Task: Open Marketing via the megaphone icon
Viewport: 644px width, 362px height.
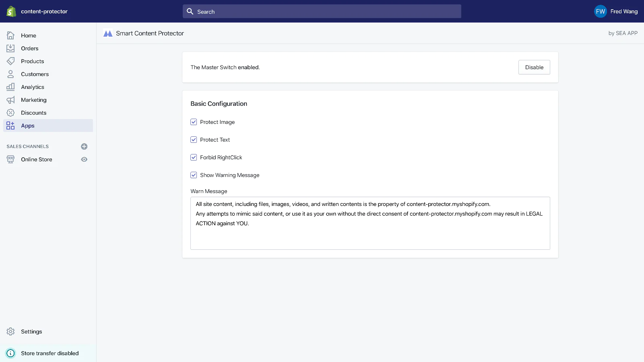Action: tap(11, 100)
